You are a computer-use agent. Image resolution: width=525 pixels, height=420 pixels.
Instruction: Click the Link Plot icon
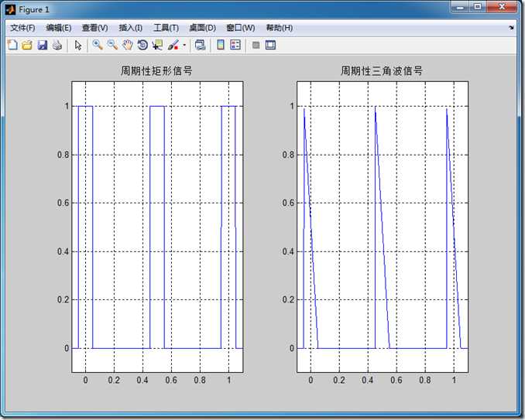point(201,45)
